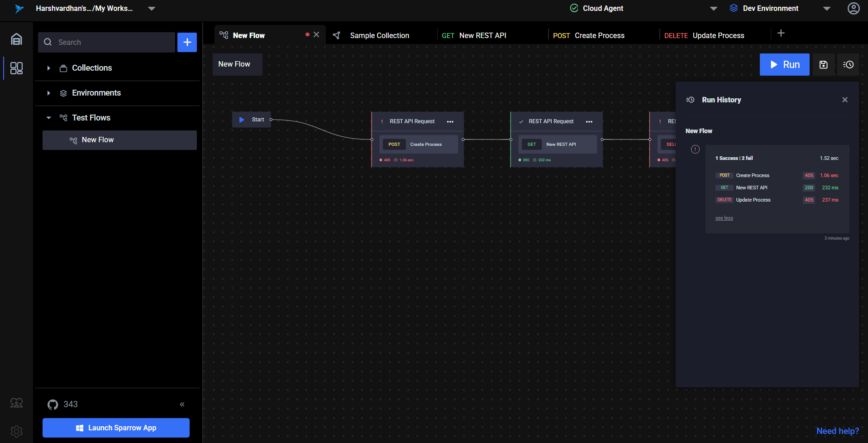Open the Need help? link

(837, 431)
